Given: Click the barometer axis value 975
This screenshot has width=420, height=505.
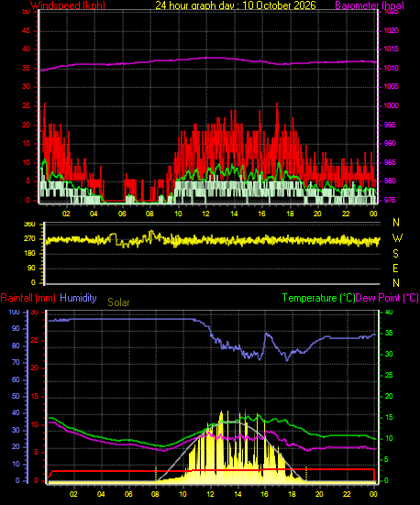Looking at the screenshot, I should [x=390, y=200].
